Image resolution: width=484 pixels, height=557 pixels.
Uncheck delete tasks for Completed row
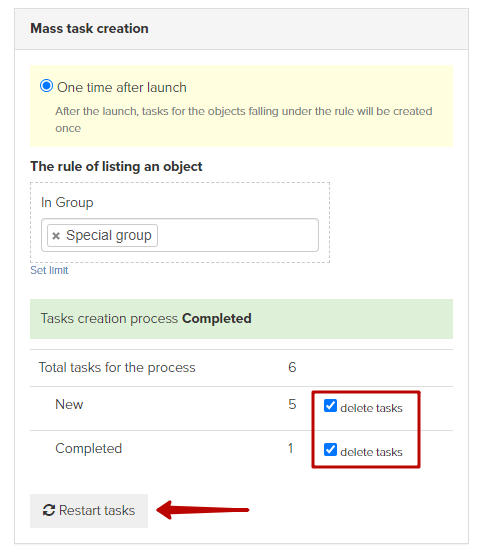[330, 449]
